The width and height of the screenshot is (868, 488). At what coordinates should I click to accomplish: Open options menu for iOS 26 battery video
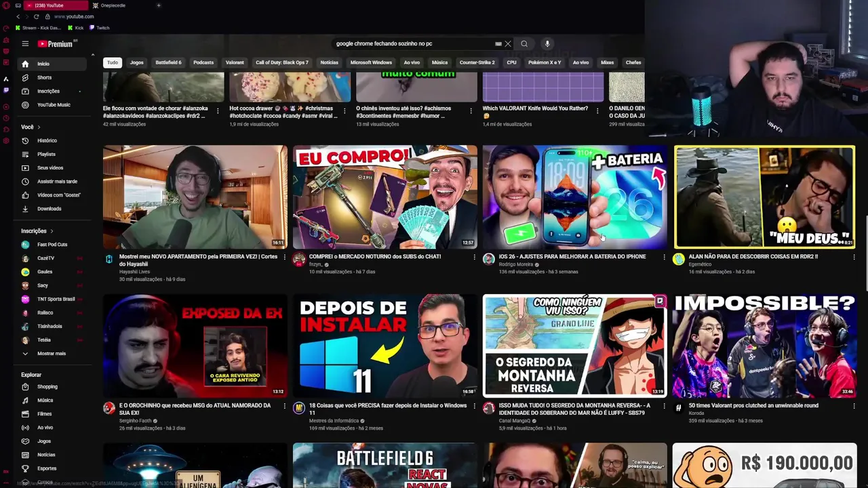click(664, 258)
